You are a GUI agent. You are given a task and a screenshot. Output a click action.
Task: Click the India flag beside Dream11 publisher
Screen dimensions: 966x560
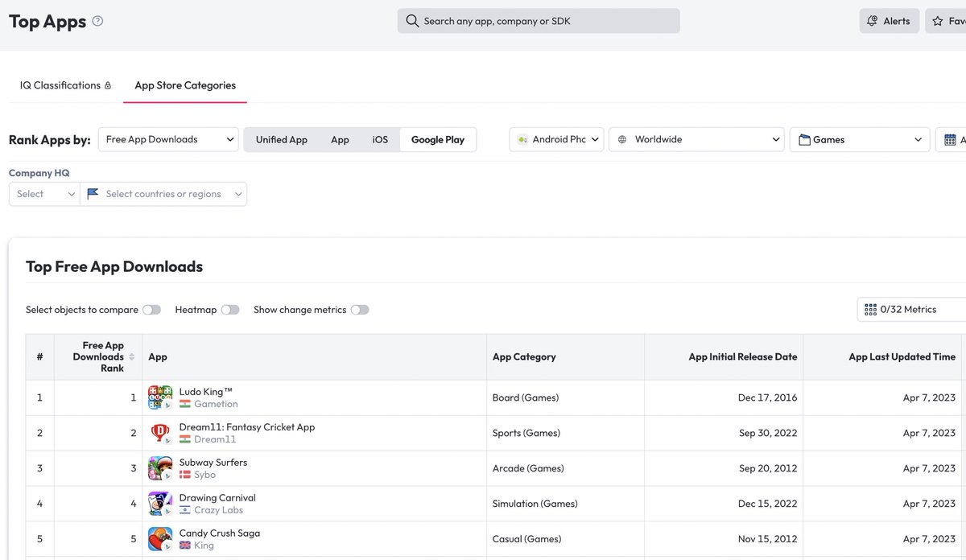(x=185, y=439)
